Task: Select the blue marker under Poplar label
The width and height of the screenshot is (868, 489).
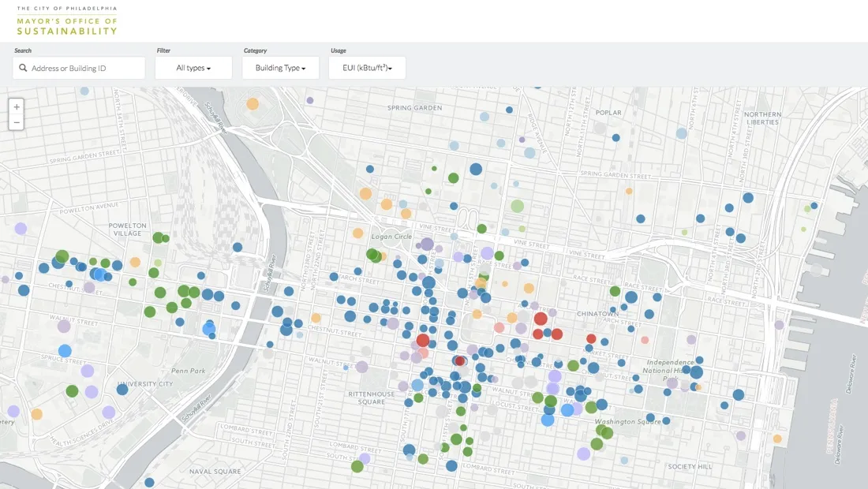Action: pos(615,138)
